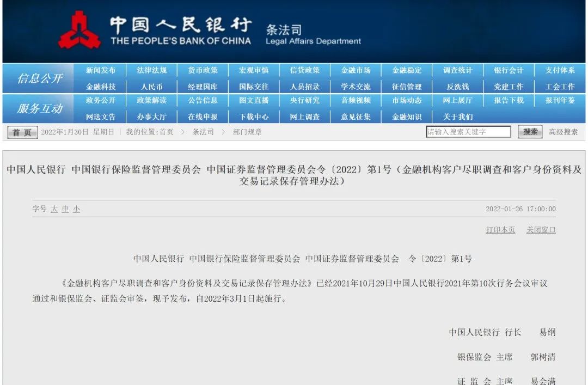Open 党建工作 page
Screen dimensions: 588x385
509,87
